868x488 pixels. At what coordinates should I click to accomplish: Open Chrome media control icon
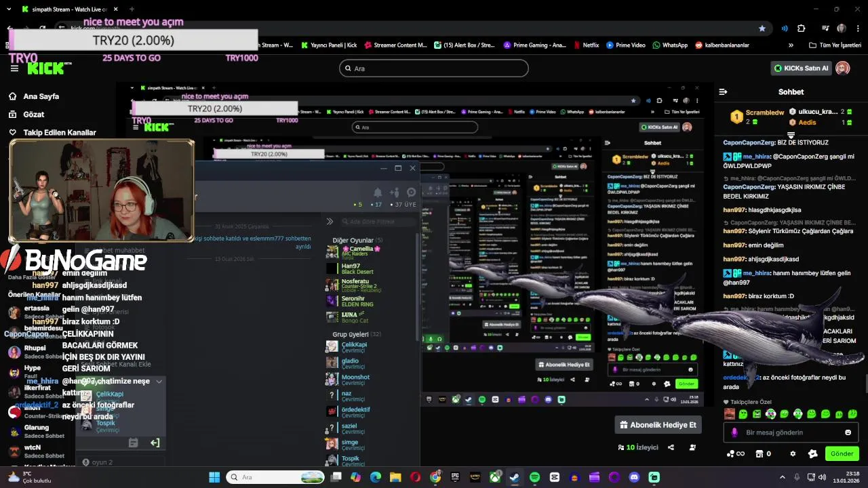(825, 28)
